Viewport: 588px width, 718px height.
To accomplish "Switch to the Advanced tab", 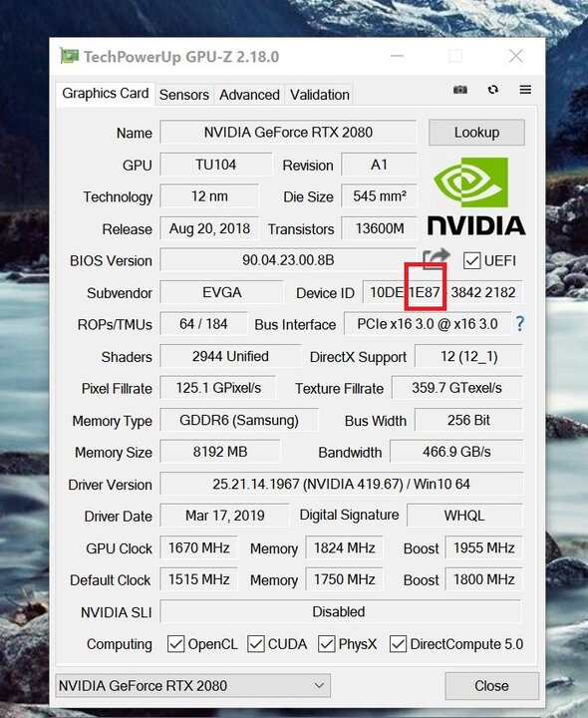I will [x=249, y=95].
